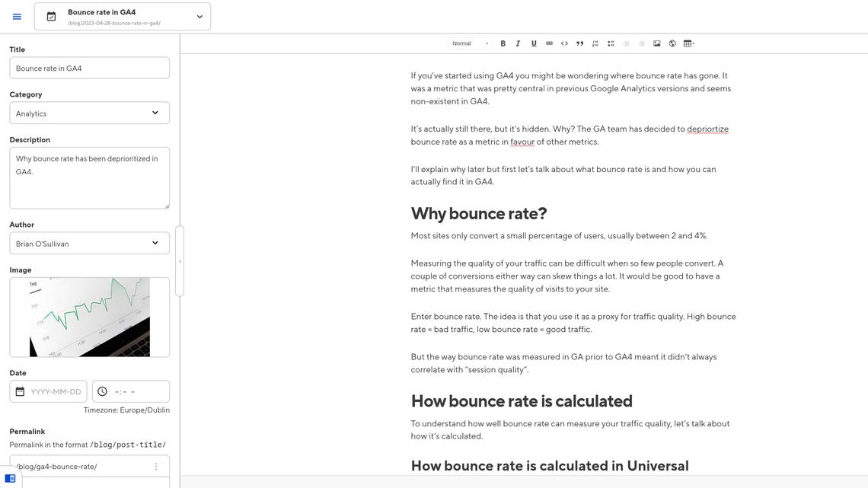Insert a block quote
Screen dimensions: 868x488
(579, 43)
